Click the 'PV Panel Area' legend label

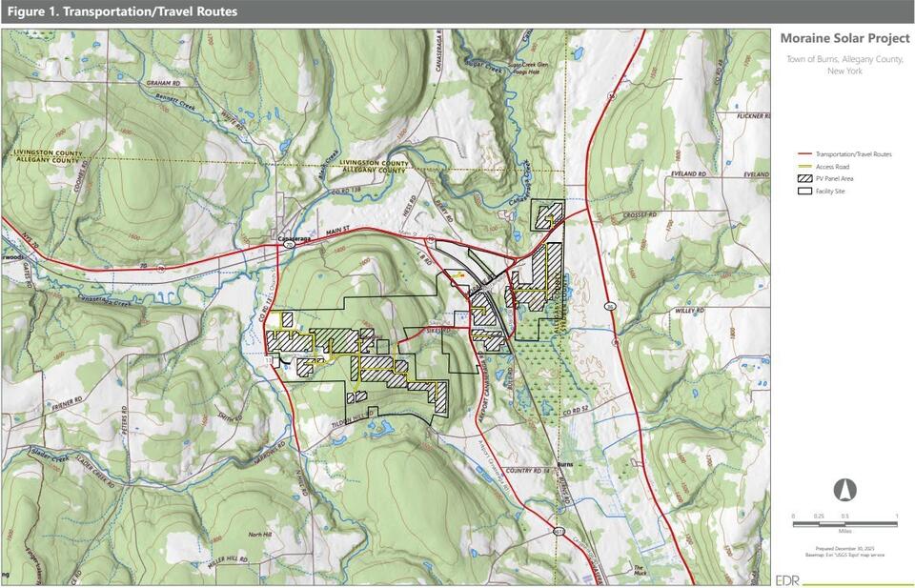pos(835,178)
